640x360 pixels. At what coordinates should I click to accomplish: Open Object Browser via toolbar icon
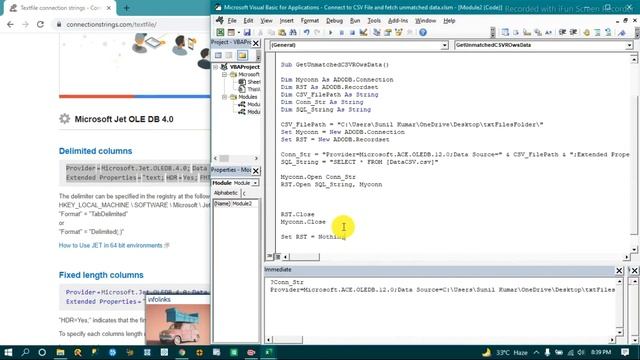coord(399,32)
